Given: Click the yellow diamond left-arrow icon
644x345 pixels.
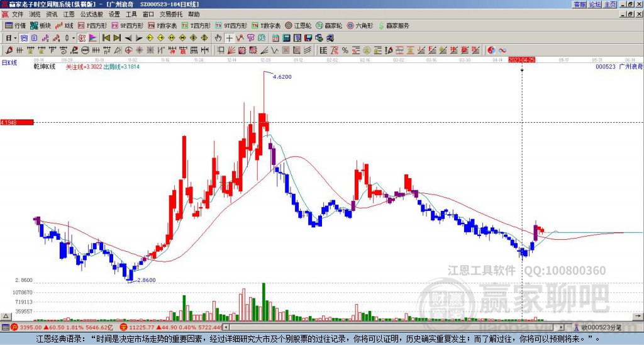Looking at the screenshot, I should (150, 38).
